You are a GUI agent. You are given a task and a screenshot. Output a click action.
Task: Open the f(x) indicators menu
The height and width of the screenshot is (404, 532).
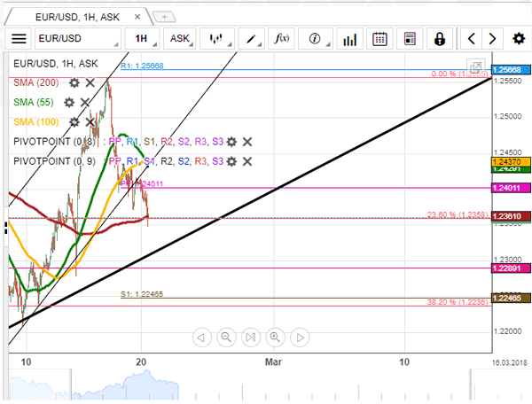283,39
